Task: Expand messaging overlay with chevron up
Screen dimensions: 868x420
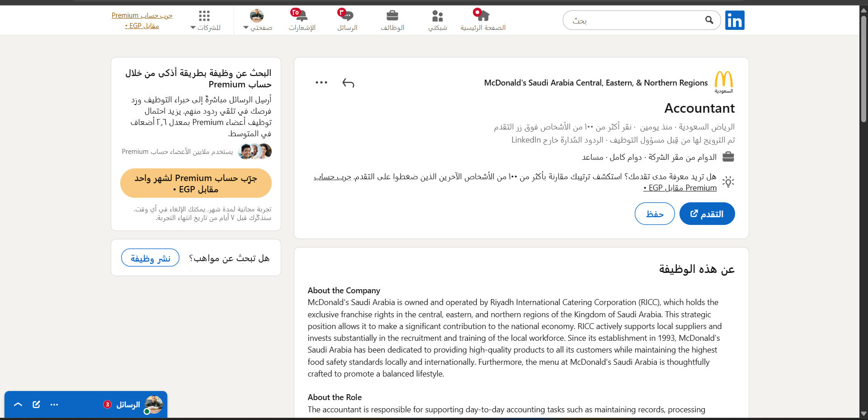Action: coord(18,405)
